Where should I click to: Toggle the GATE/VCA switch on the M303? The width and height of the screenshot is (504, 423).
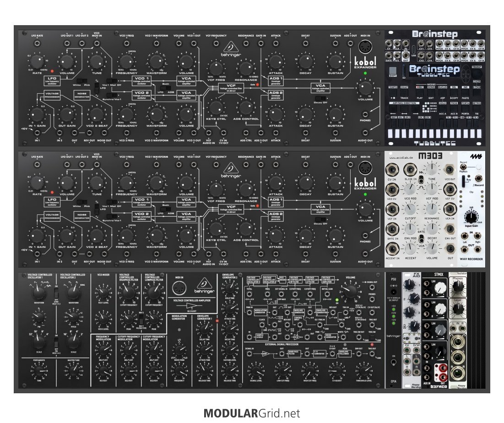pos(421,239)
